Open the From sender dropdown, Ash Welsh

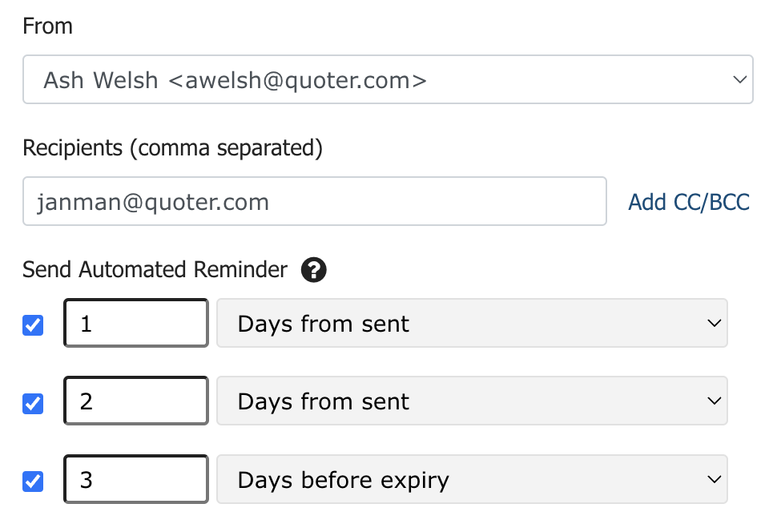388,79
